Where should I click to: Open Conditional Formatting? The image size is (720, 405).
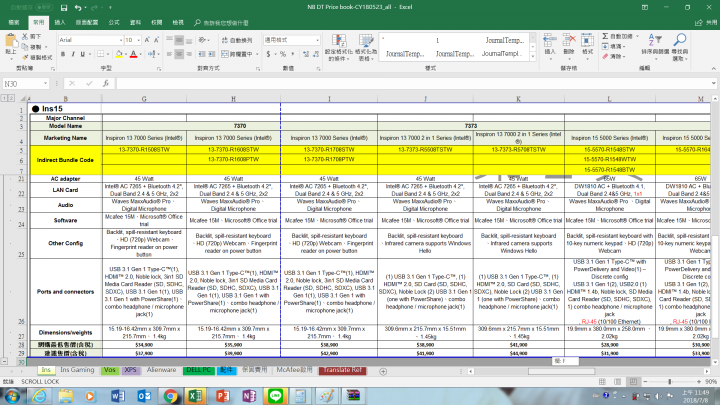339,47
